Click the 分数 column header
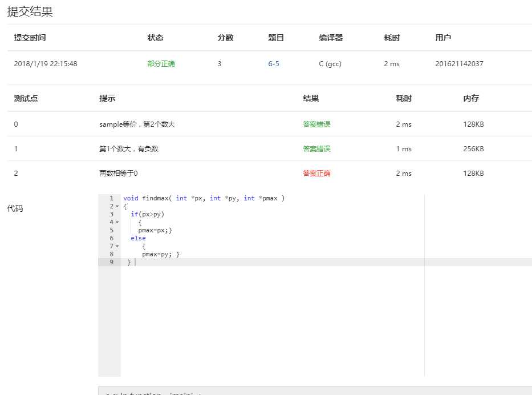 [x=225, y=38]
